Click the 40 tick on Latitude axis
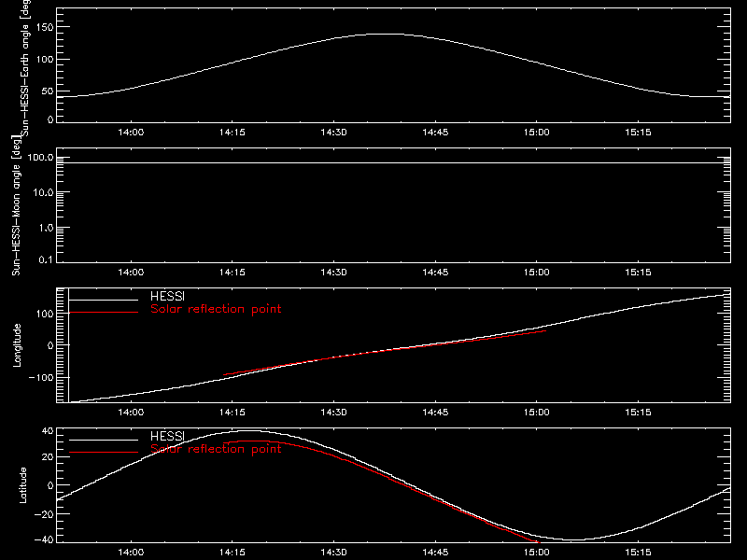 coord(48,431)
